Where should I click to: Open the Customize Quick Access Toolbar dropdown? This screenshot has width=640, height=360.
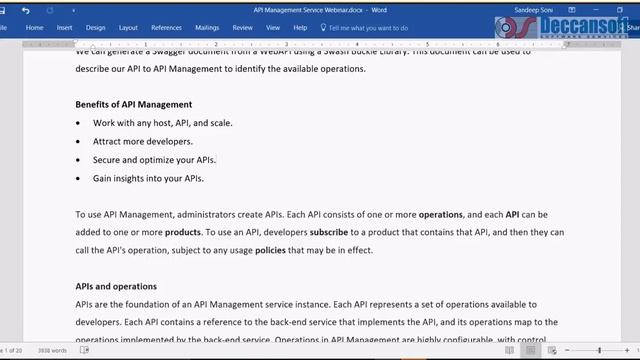[73, 11]
